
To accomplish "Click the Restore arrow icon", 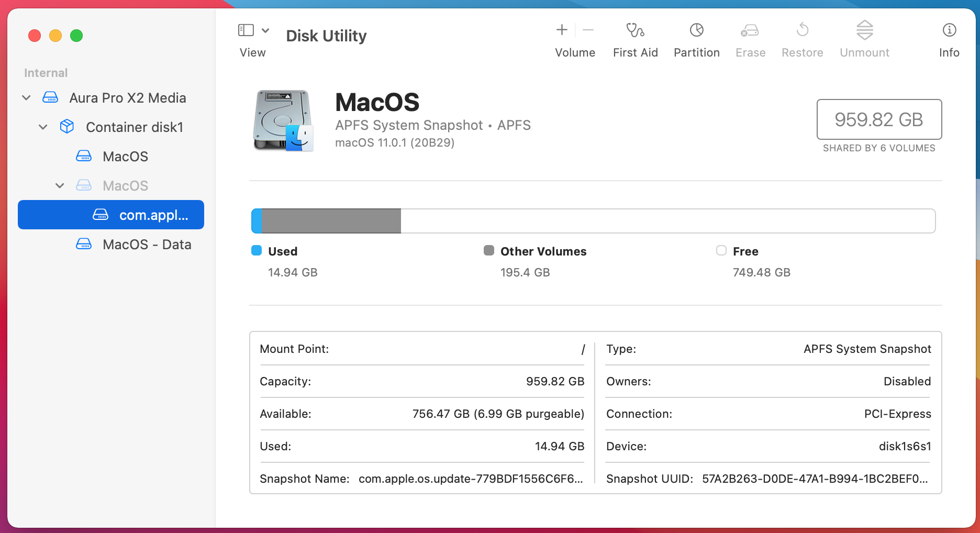I will pyautogui.click(x=803, y=30).
